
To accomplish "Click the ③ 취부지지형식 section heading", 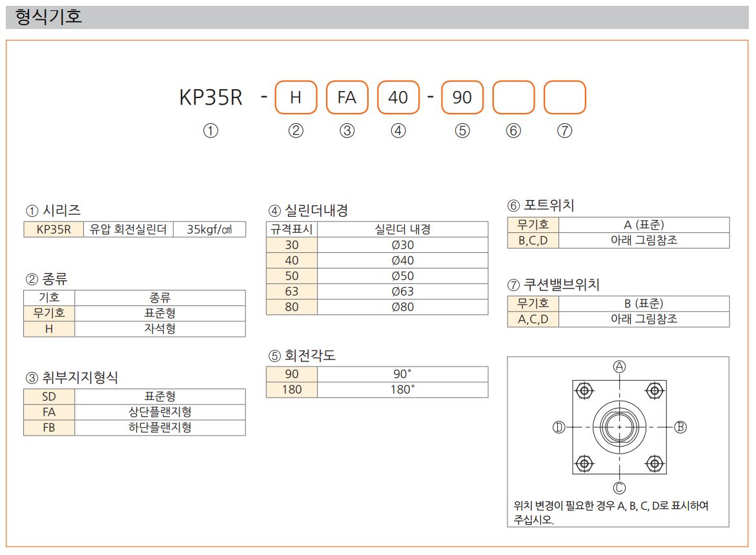I will [x=72, y=378].
